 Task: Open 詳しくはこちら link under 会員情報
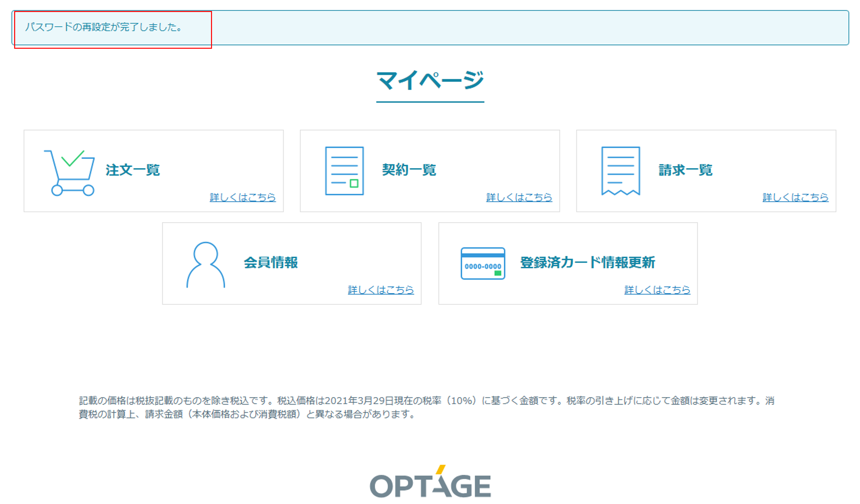[381, 290]
